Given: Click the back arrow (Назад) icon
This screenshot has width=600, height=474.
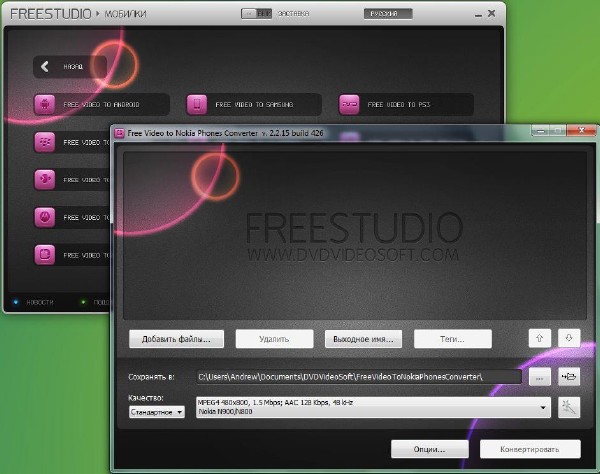Looking at the screenshot, I should pyautogui.click(x=46, y=67).
